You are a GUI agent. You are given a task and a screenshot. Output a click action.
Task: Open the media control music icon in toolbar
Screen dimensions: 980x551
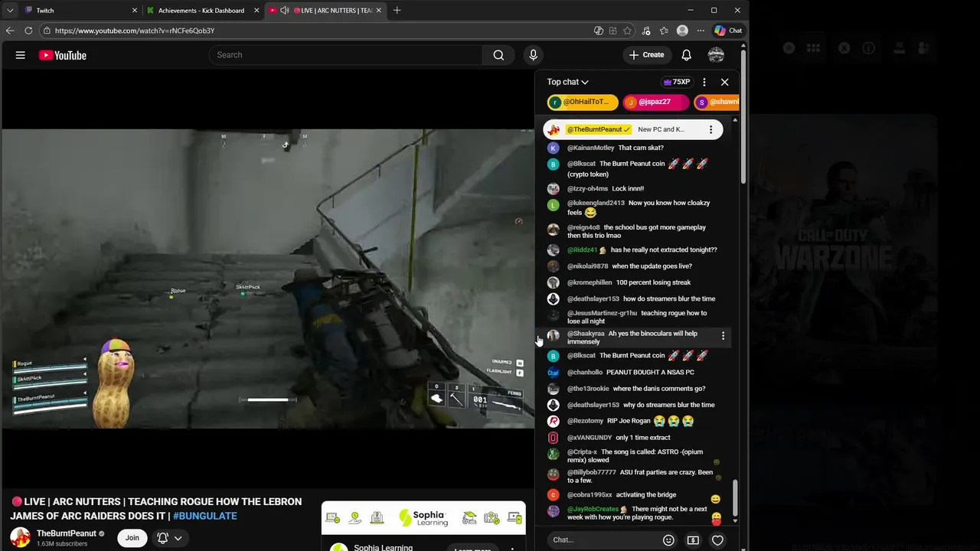pyautogui.click(x=646, y=31)
